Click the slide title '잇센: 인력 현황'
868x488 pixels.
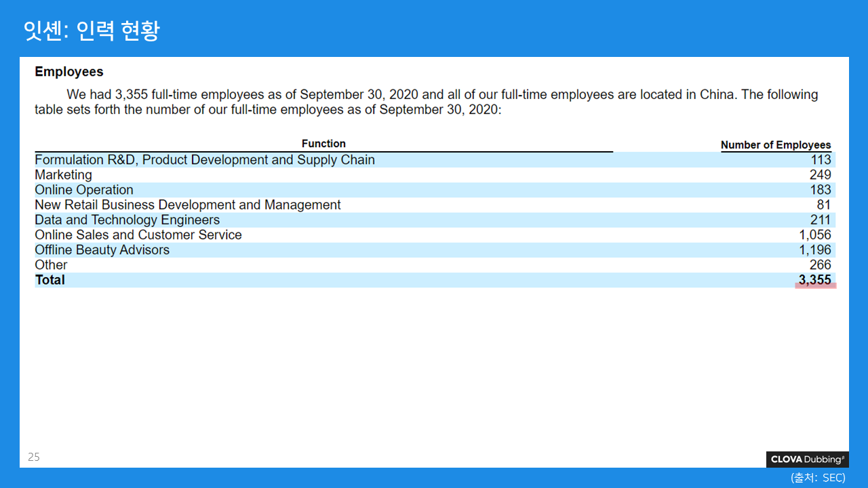(x=92, y=30)
